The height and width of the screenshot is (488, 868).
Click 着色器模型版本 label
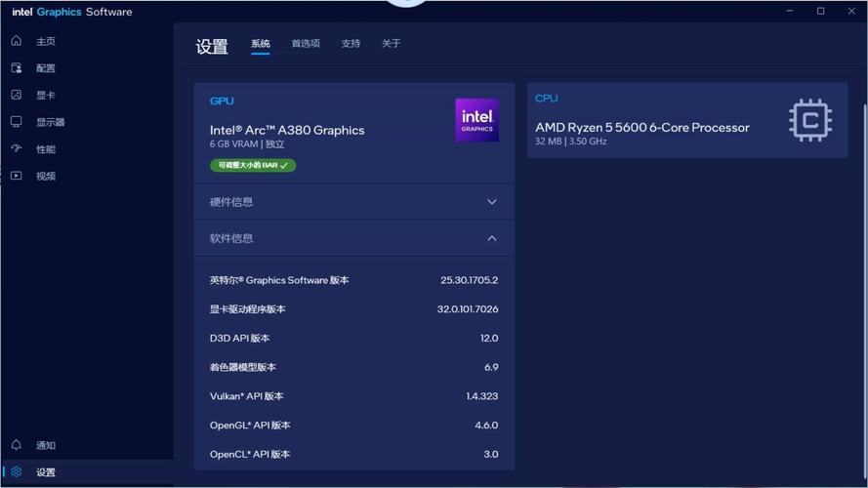242,367
